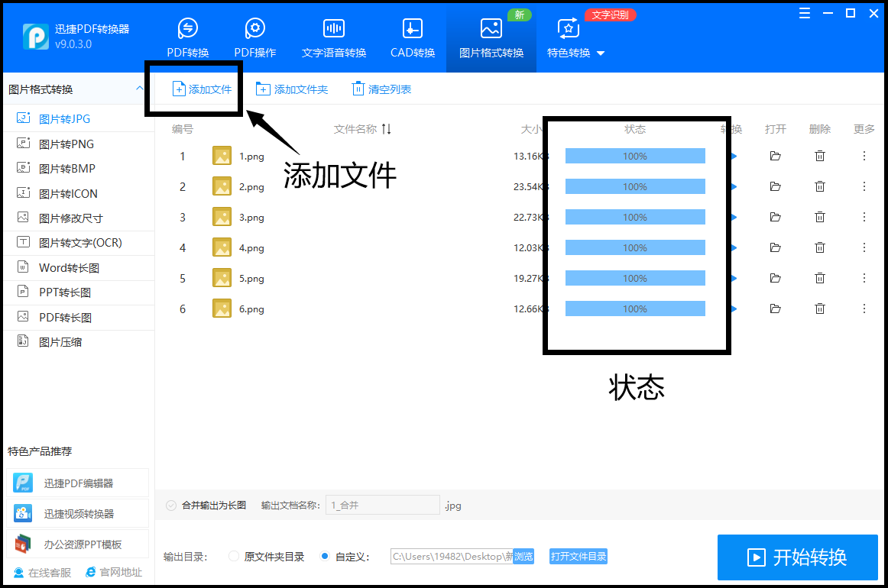Click progress bar of 3.png
Image resolution: width=888 pixels, height=588 pixels.
point(635,217)
